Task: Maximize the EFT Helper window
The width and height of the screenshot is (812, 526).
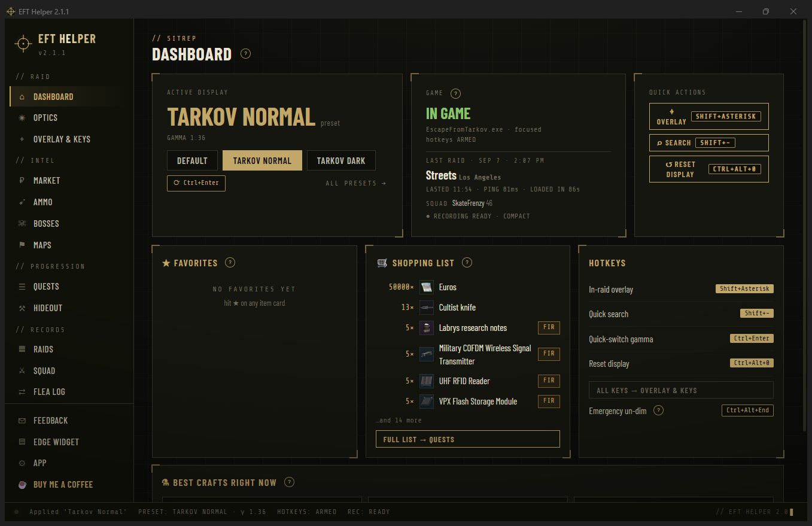Action: tap(766, 11)
